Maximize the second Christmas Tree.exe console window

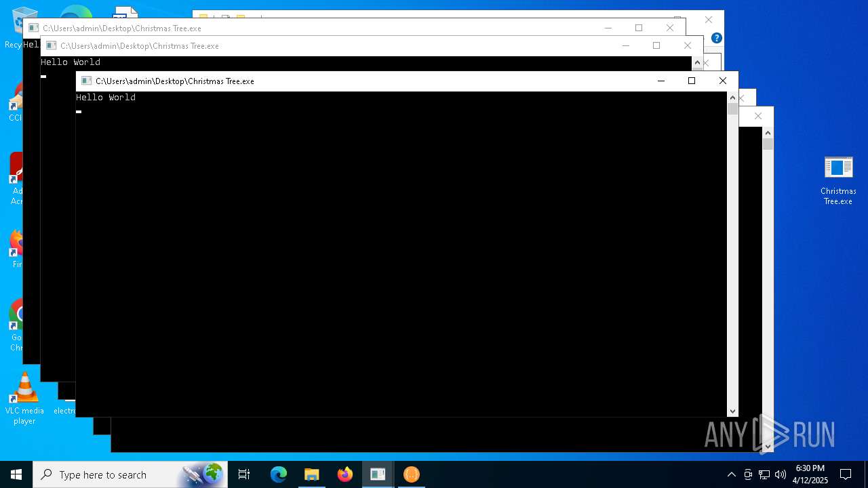[x=656, y=45]
